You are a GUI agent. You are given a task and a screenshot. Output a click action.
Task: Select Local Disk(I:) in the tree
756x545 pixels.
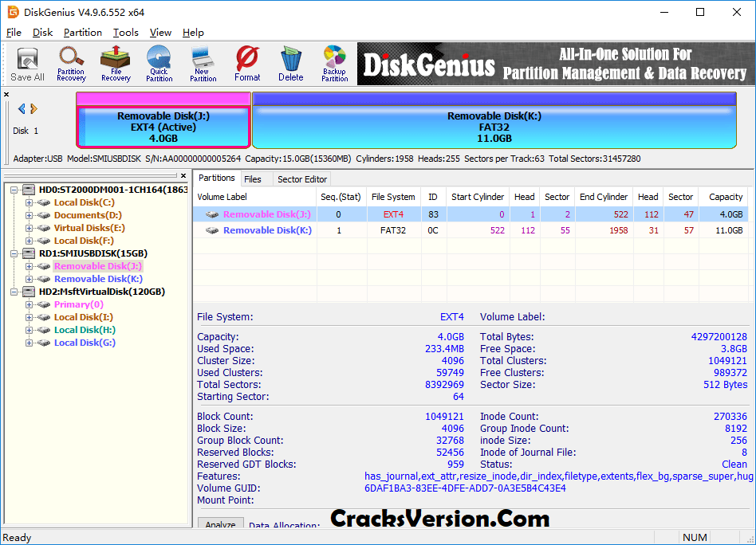[84, 317]
